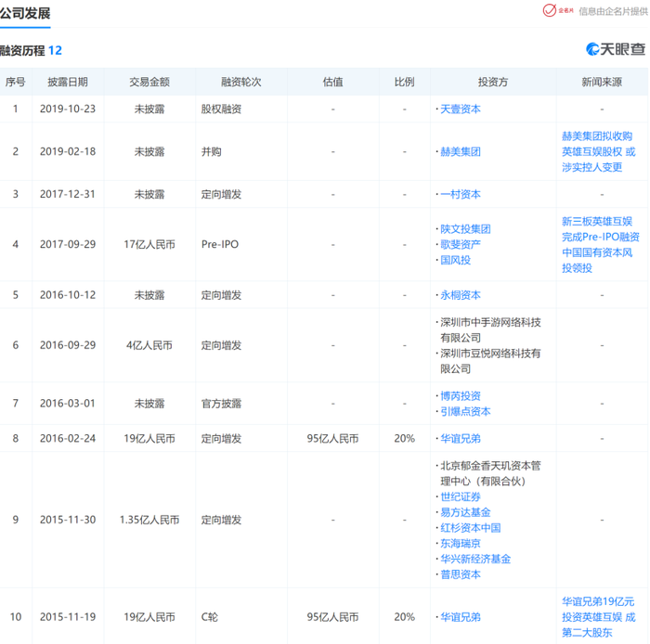Click the 官方披露 round cell
This screenshot has height=644, width=650.
tap(221, 404)
